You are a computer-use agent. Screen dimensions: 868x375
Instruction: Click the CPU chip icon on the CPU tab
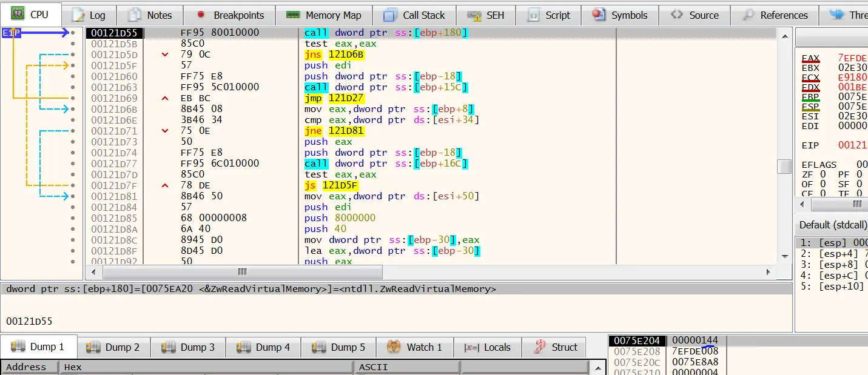point(18,14)
